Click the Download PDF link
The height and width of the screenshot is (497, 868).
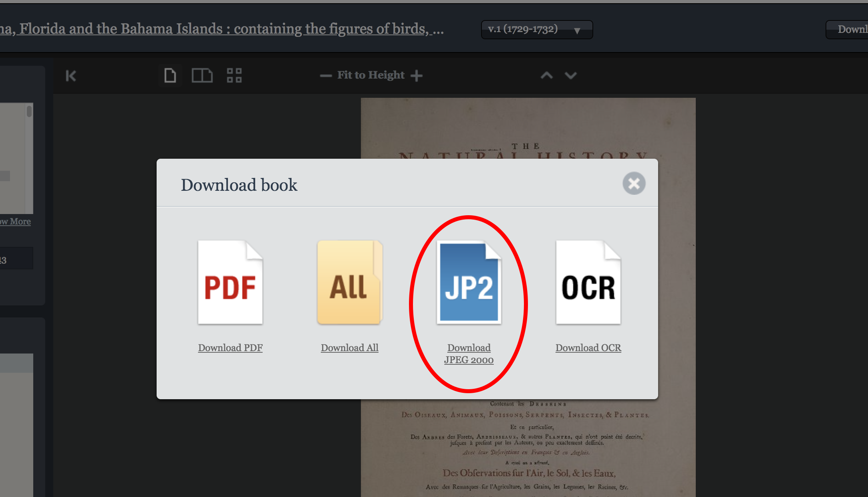[x=230, y=348]
